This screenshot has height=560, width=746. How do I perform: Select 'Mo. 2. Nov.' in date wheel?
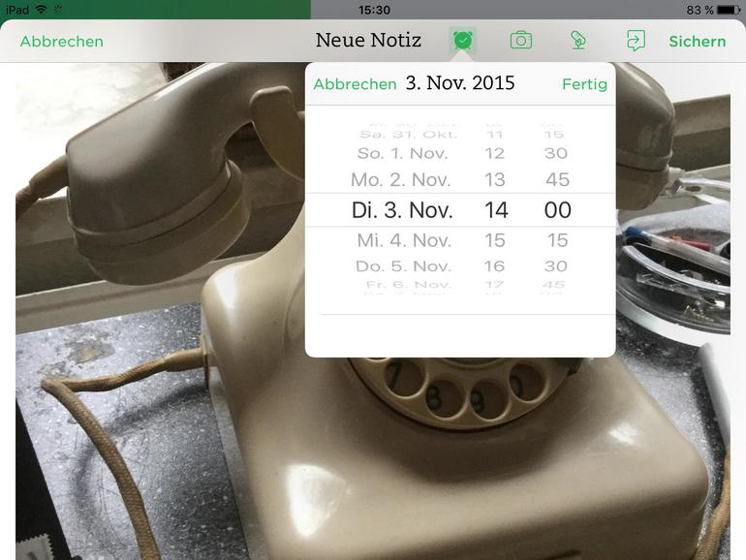pos(400,180)
